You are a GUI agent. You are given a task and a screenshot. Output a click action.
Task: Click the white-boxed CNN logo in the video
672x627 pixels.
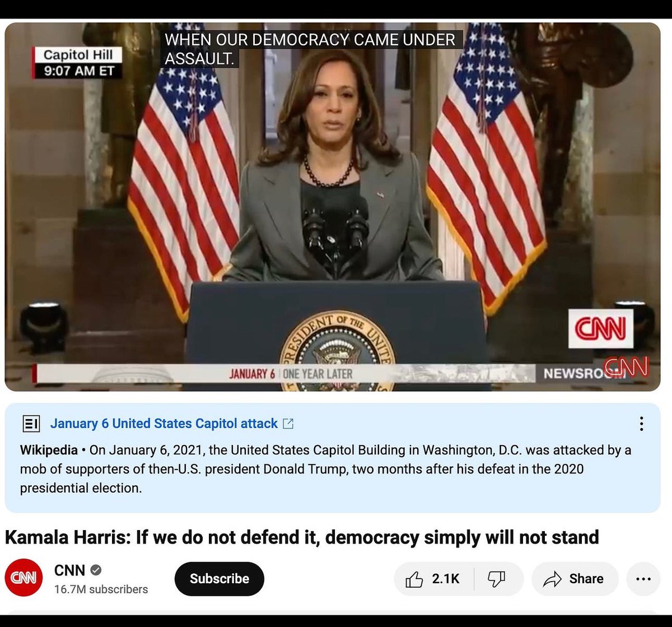coord(601,328)
